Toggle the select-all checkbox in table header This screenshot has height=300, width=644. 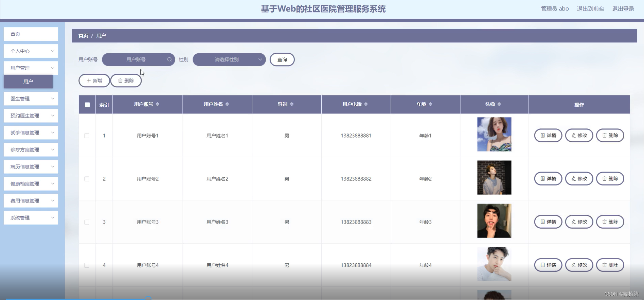[x=87, y=105]
